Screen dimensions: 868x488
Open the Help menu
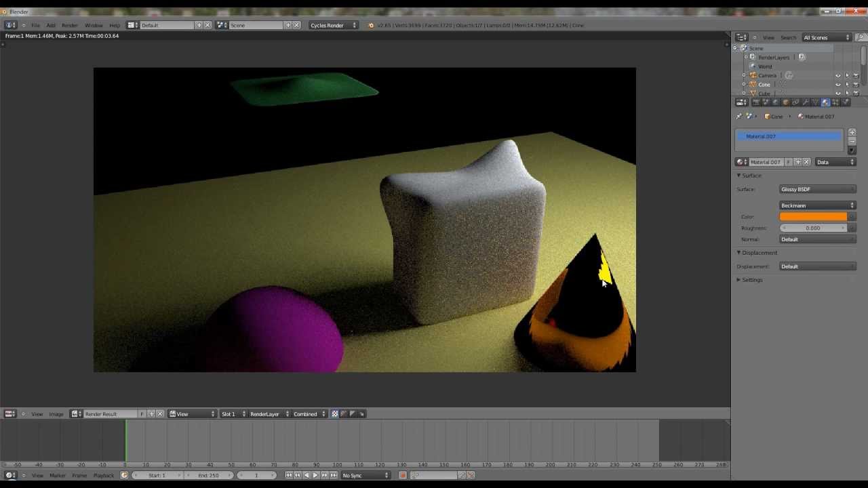click(x=115, y=25)
